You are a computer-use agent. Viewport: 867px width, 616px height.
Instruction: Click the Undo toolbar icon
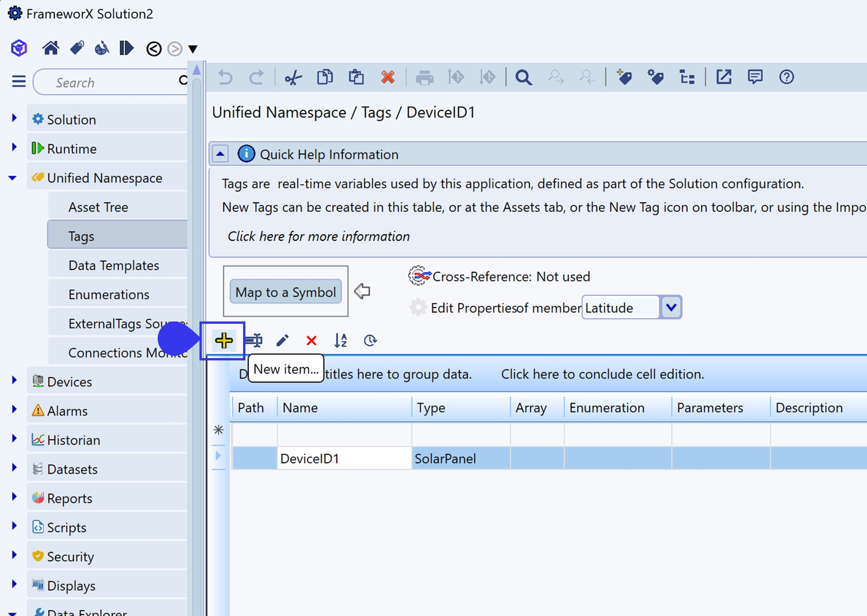(x=225, y=77)
